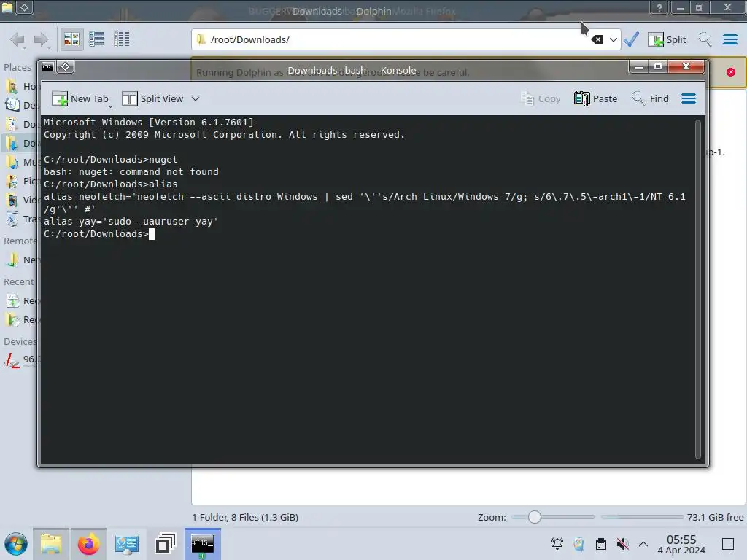Paste clipboard into Konsole
Screen dimensions: 747x560
(x=595, y=98)
